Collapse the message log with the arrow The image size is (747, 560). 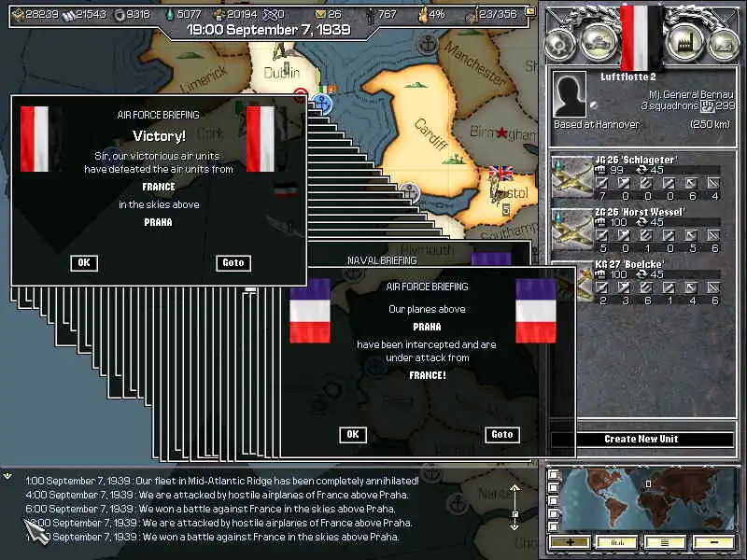click(7, 476)
